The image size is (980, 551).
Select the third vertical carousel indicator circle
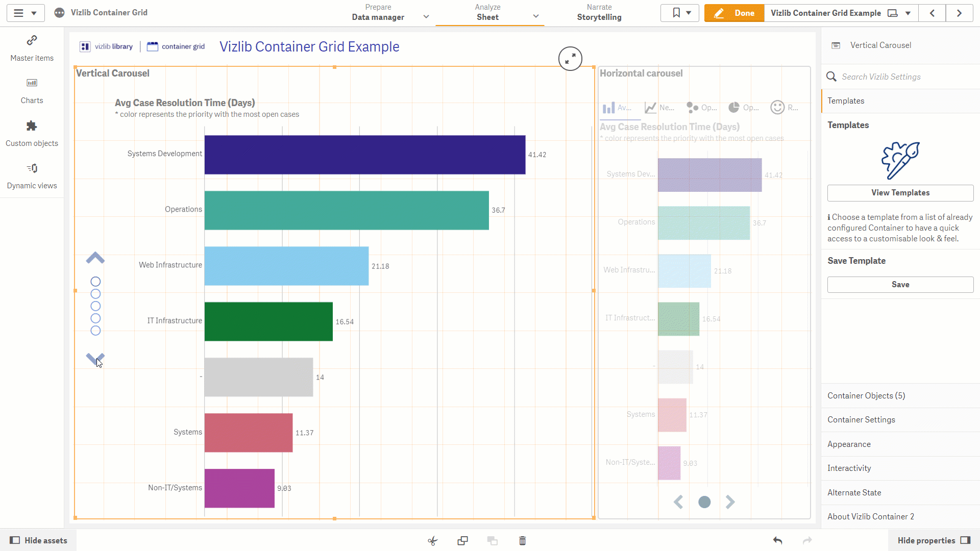click(x=95, y=306)
